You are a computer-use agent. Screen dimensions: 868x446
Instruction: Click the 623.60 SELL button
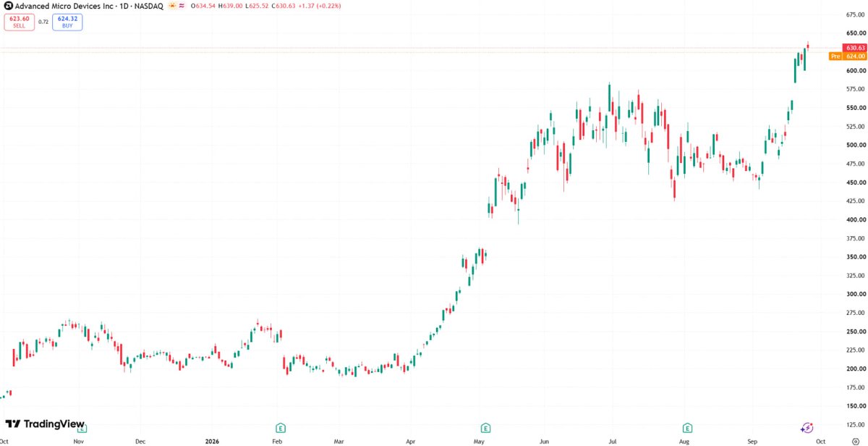click(19, 22)
